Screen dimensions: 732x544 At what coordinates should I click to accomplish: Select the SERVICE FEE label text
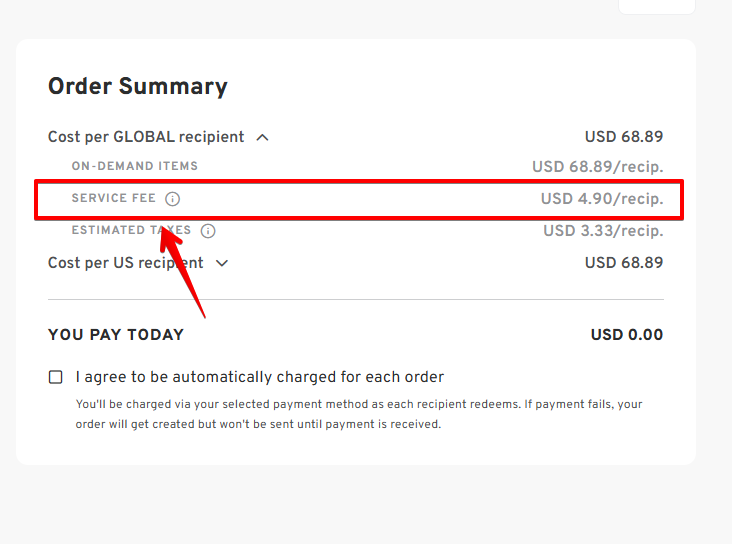(x=113, y=198)
